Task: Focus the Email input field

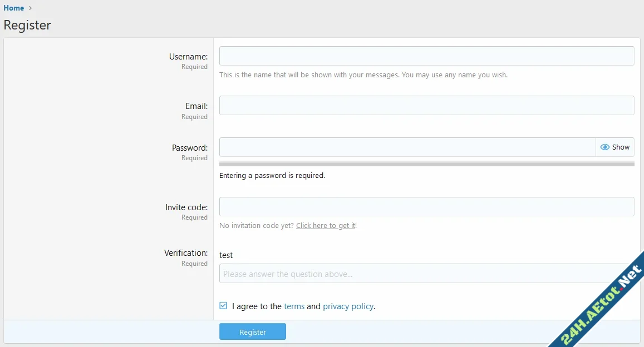Action: pyautogui.click(x=426, y=105)
